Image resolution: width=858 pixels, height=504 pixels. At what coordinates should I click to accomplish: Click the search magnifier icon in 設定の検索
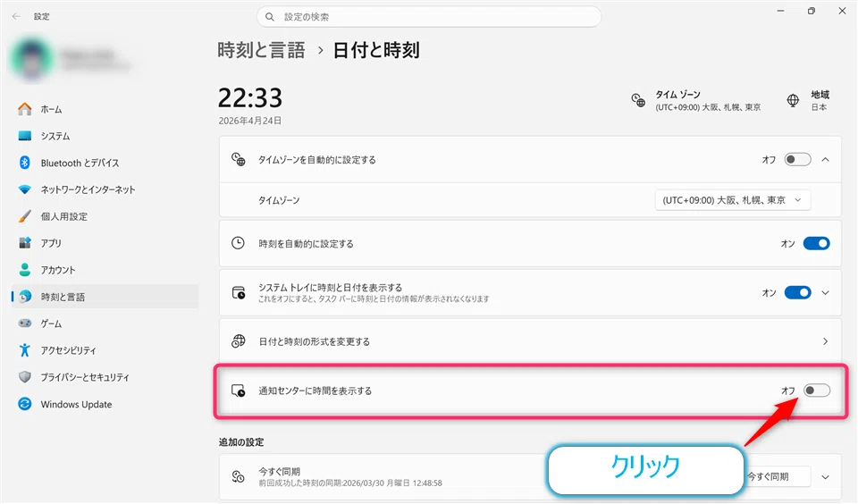point(270,17)
